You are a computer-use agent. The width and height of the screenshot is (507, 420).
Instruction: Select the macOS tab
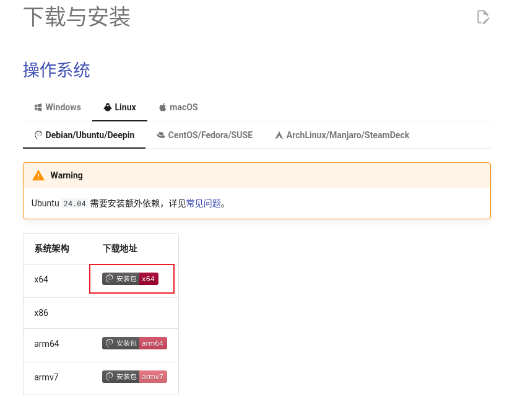pyautogui.click(x=178, y=107)
